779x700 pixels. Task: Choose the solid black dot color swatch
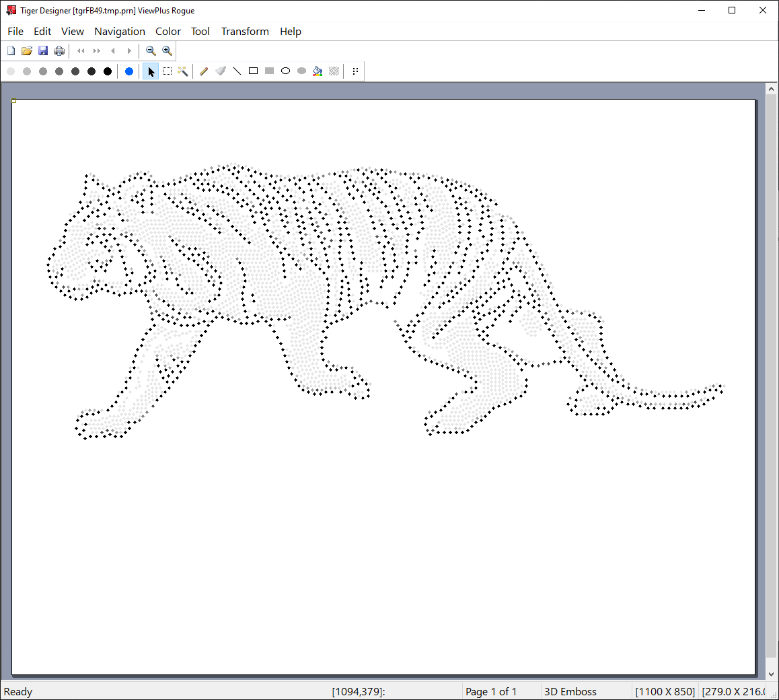108,71
